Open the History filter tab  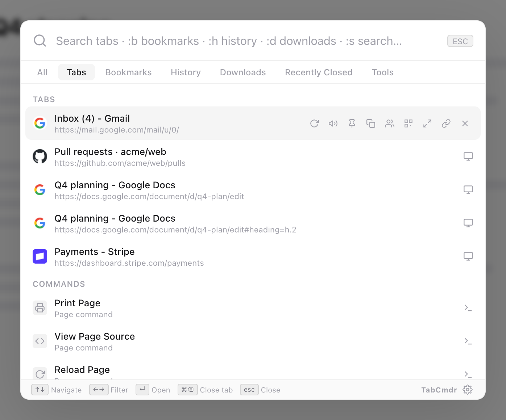click(x=186, y=72)
